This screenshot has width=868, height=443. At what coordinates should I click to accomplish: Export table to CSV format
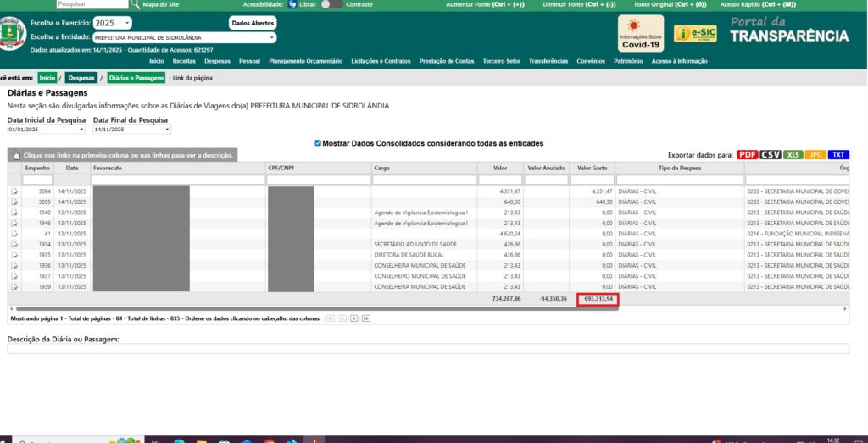point(770,155)
